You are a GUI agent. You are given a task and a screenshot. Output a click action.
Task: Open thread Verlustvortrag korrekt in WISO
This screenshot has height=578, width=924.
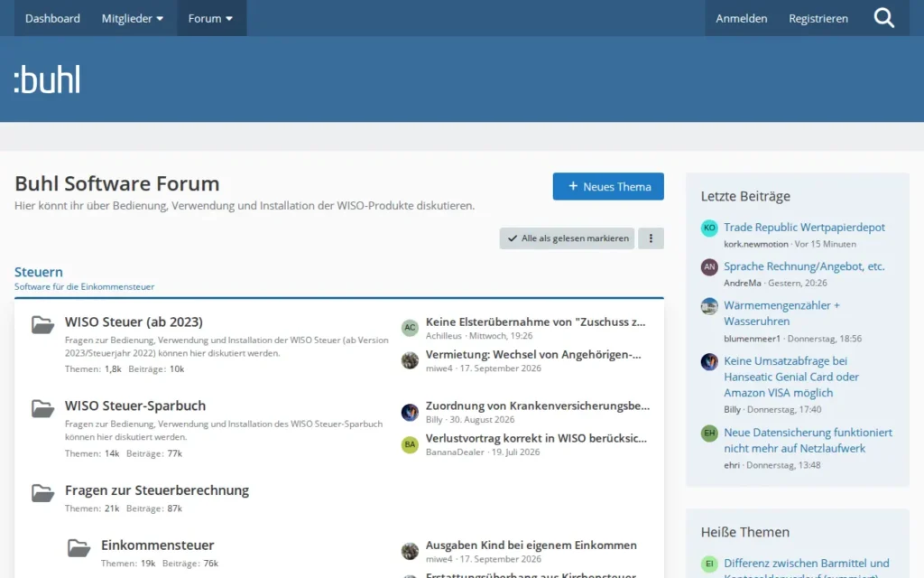click(x=536, y=438)
